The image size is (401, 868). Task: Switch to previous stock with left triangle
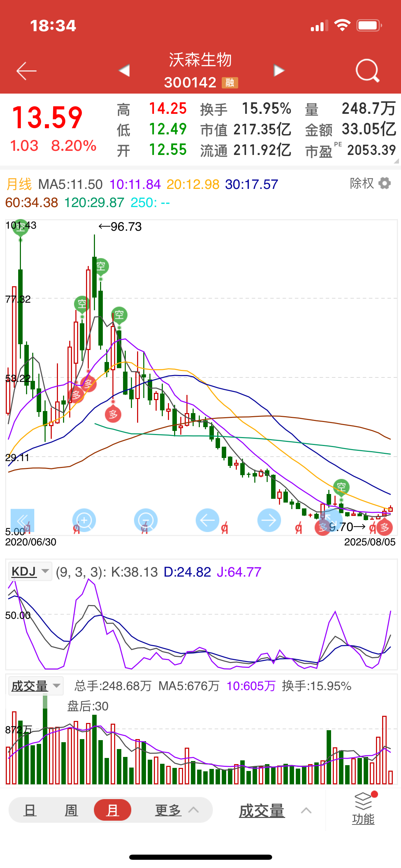124,71
